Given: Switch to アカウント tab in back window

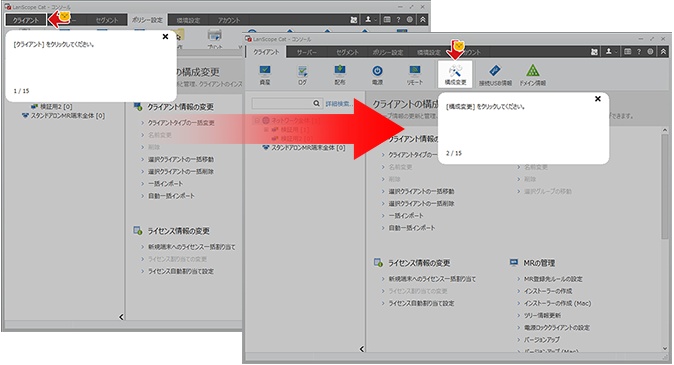Looking at the screenshot, I should click(x=229, y=20).
